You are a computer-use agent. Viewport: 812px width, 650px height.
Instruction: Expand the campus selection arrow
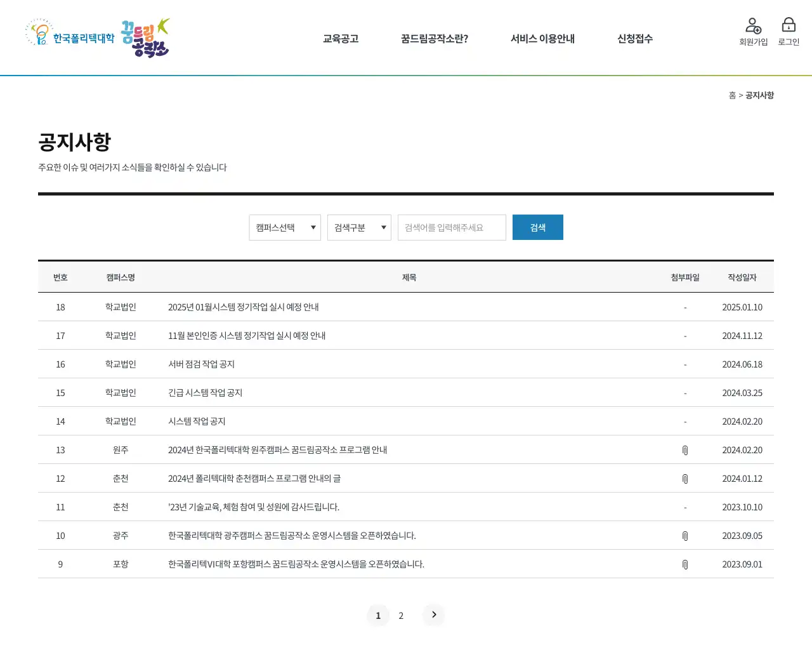tap(313, 227)
